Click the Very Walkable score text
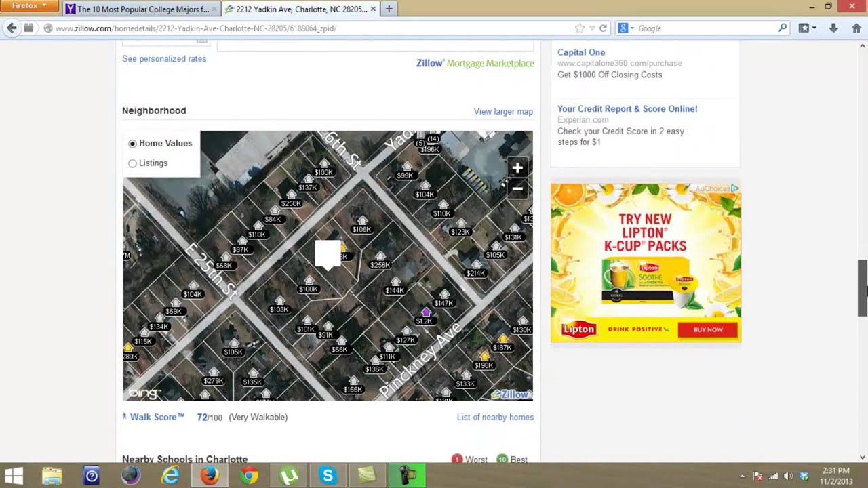Screen dimensions: 868x488 click(x=258, y=417)
